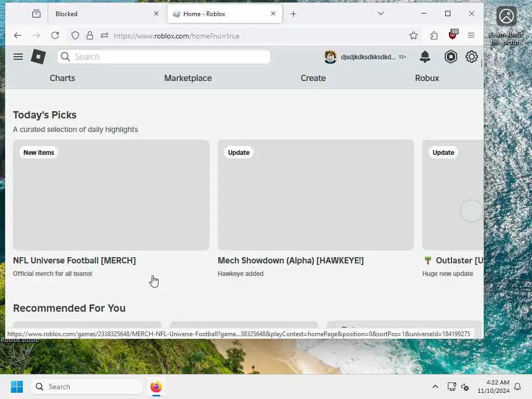The height and width of the screenshot is (399, 532).
Task: View site security padlock info
Action: 89,36
